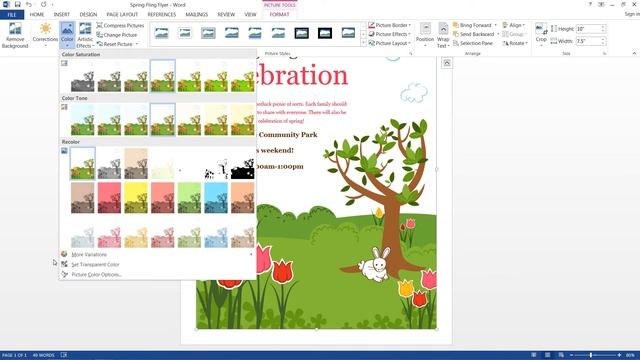Switch to the REFERENCES tab

pos(162,14)
